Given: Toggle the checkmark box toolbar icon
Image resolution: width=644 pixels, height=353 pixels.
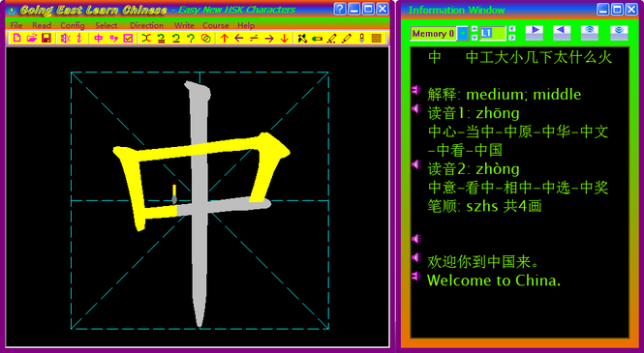Looking at the screenshot, I should [128, 38].
